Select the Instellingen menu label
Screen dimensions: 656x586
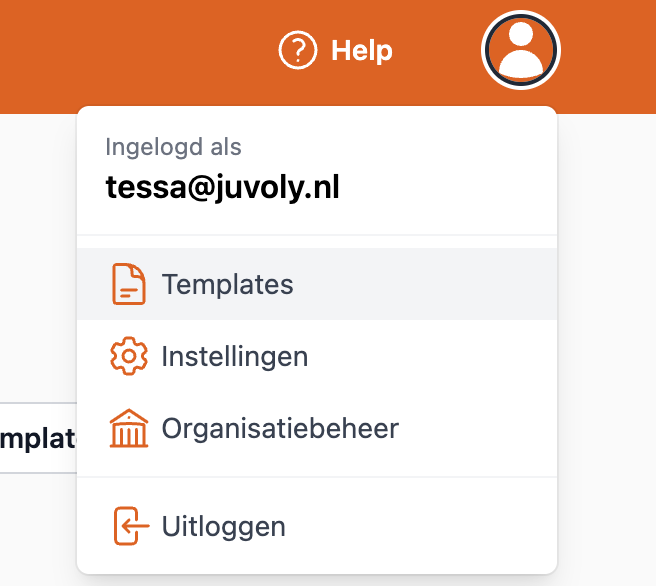point(234,356)
